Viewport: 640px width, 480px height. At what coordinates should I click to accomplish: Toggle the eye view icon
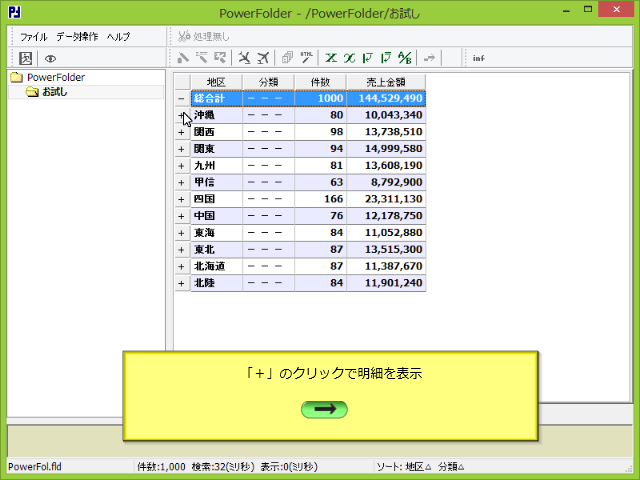click(x=50, y=59)
